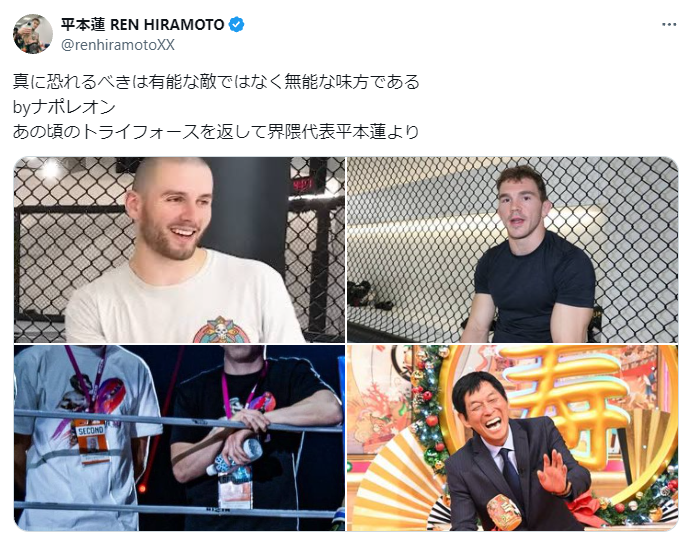
Task: Open the round profile avatar photo
Action: click(x=33, y=34)
